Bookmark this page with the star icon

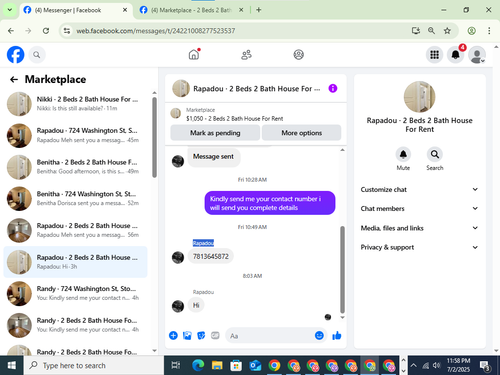point(447,31)
